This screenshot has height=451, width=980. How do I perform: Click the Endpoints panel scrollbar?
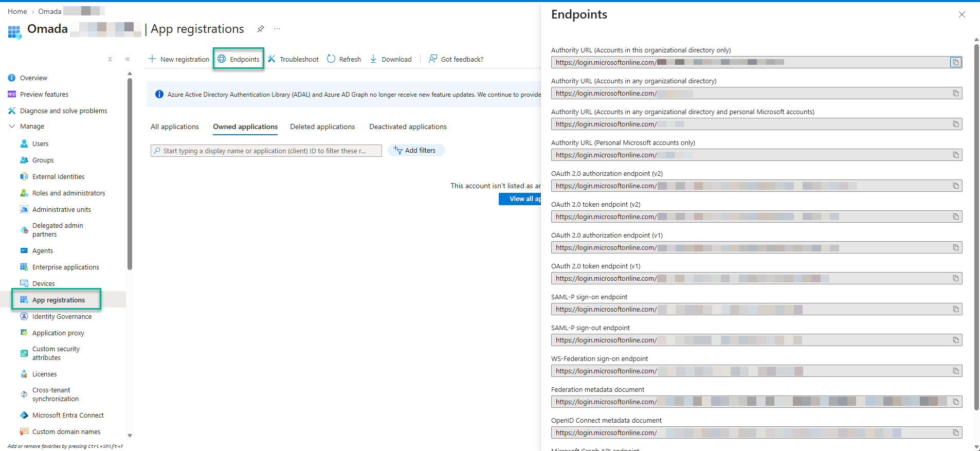(976, 226)
